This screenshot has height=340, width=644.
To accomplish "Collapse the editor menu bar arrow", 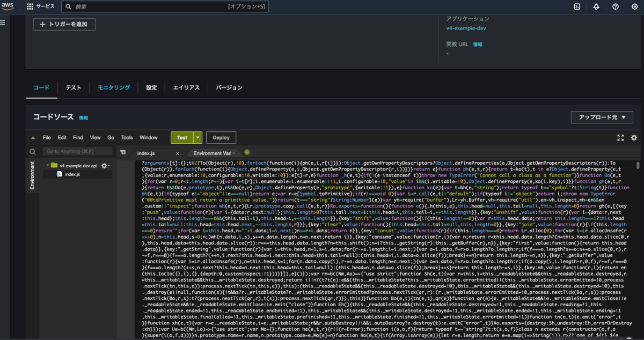I will click(33, 138).
